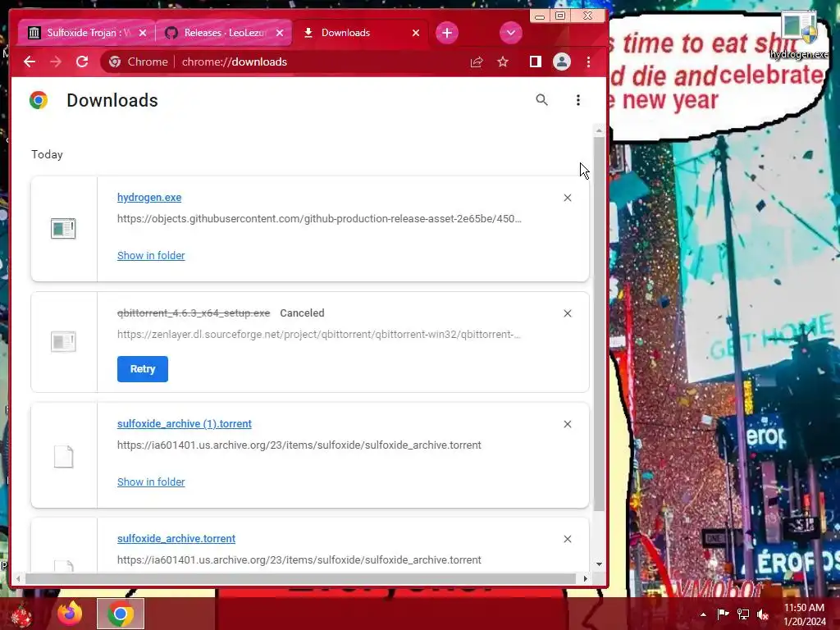Viewport: 840px width, 630px height.
Task: Close the Downloads tab
Action: (416, 33)
